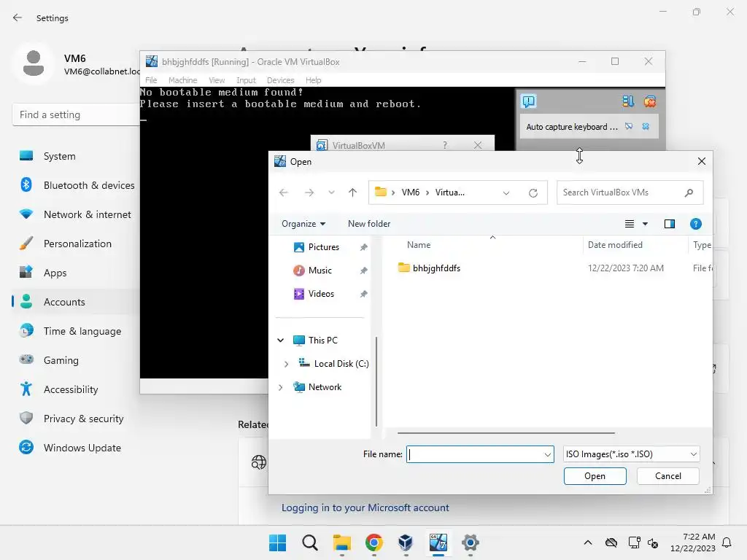
Task: Click the Open button in dialog
Action: pyautogui.click(x=595, y=476)
